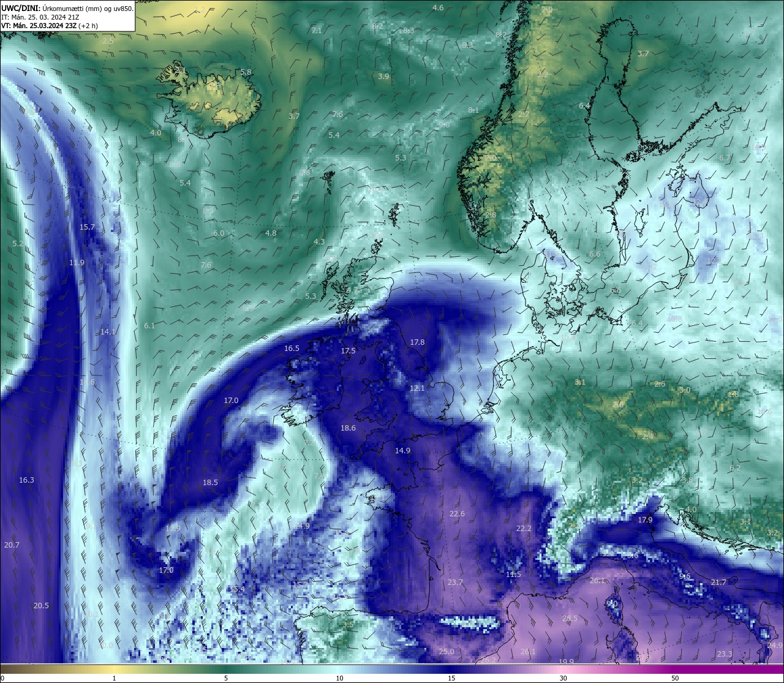Click the 4.3 value label
Screen dimensions: 784x683
click(319, 242)
